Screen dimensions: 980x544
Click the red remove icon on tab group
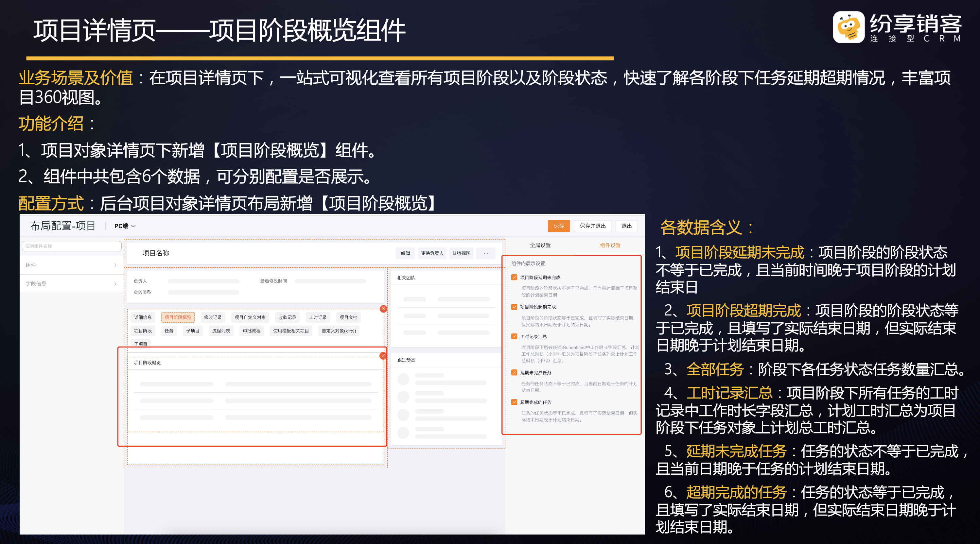383,309
